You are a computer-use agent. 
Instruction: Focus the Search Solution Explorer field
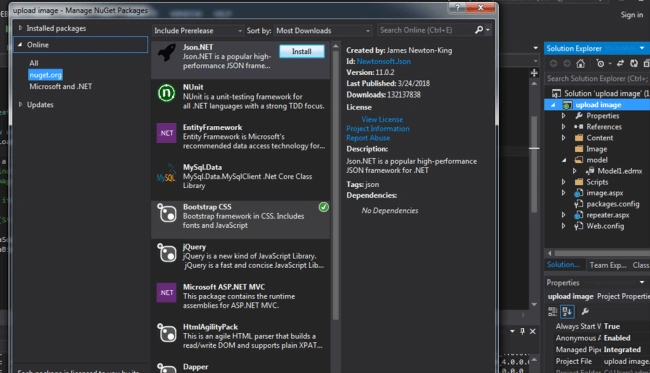597,78
